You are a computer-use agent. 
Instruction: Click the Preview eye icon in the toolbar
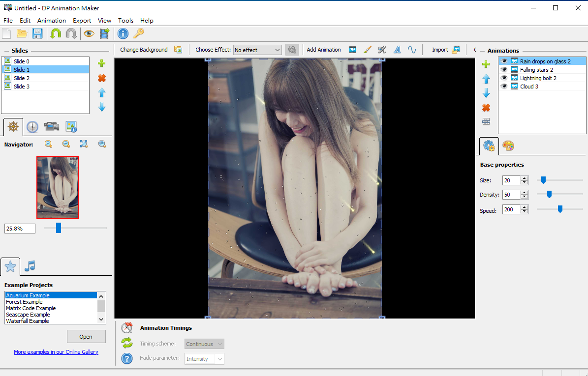[89, 33]
